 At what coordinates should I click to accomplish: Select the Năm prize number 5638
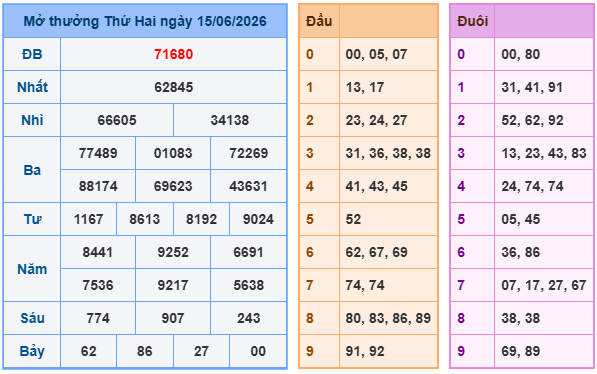(249, 285)
